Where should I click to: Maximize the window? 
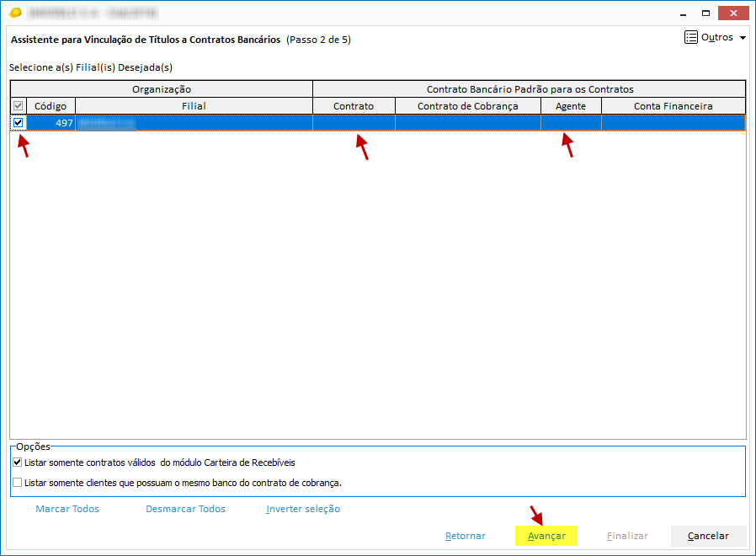706,13
